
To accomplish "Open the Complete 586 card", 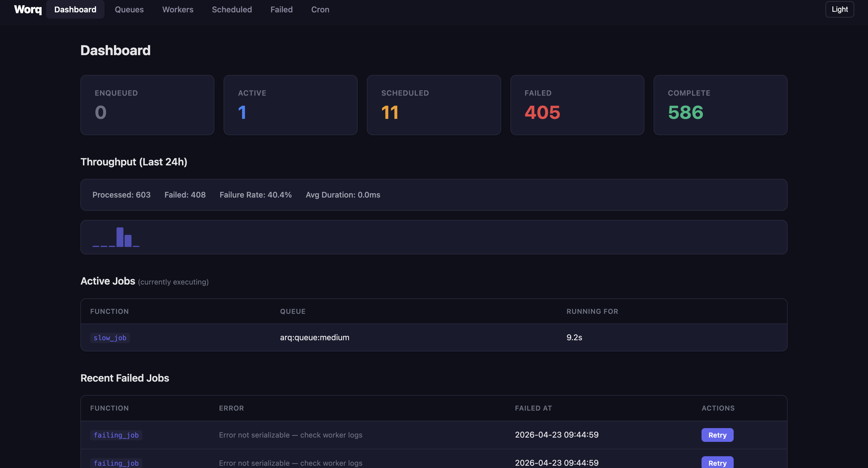I will [x=720, y=105].
